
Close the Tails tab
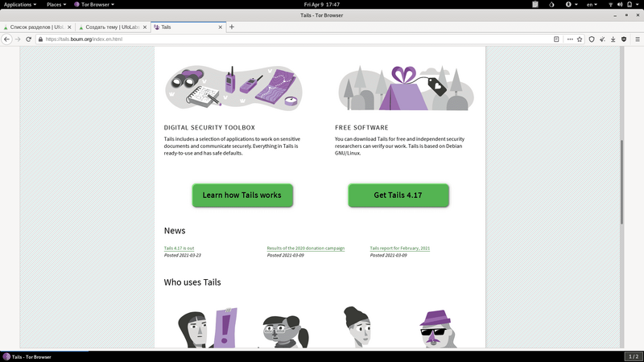point(220,27)
